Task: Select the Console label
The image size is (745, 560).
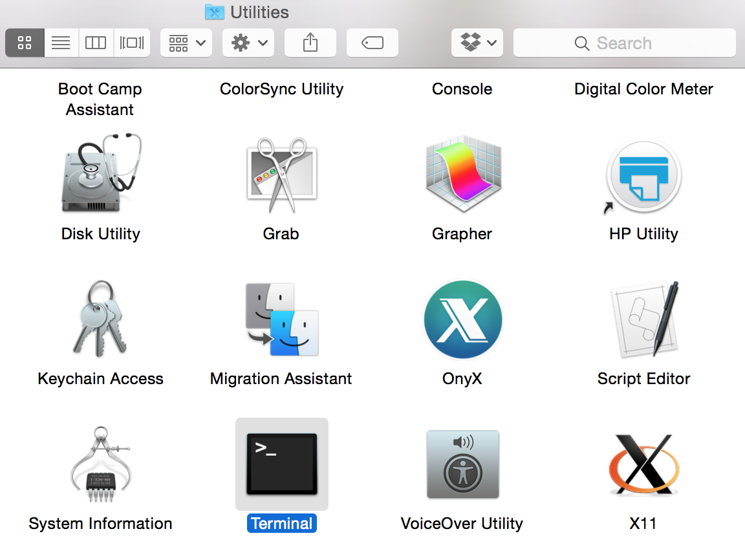Action: [462, 89]
